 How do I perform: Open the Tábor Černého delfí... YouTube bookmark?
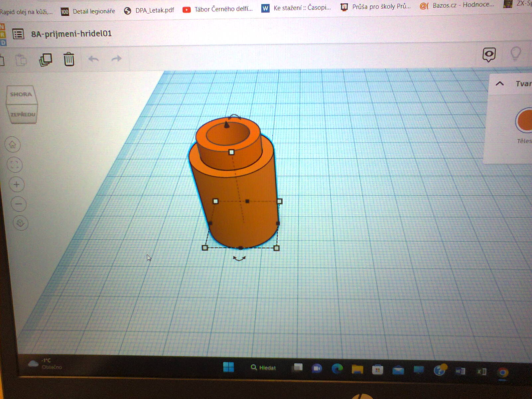coord(218,9)
